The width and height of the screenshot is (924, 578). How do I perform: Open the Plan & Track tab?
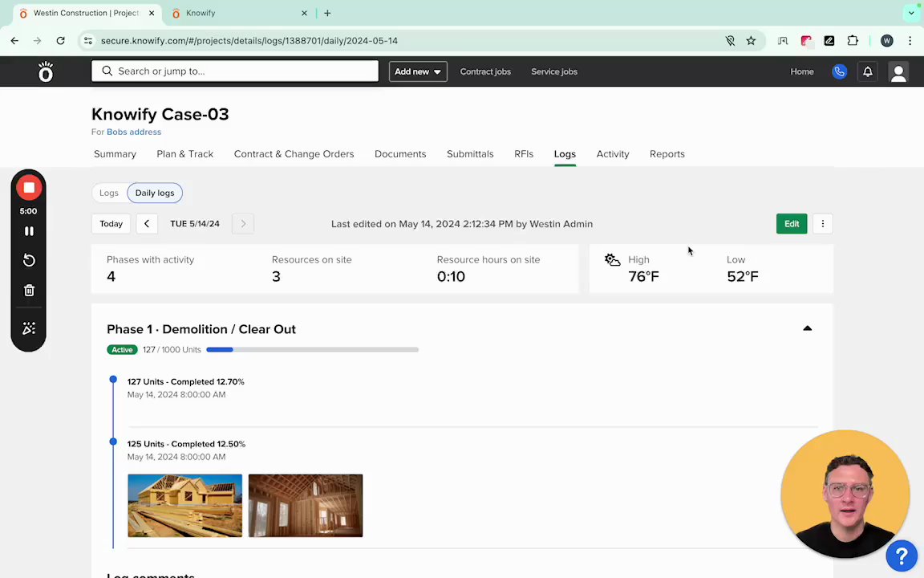[x=184, y=154]
